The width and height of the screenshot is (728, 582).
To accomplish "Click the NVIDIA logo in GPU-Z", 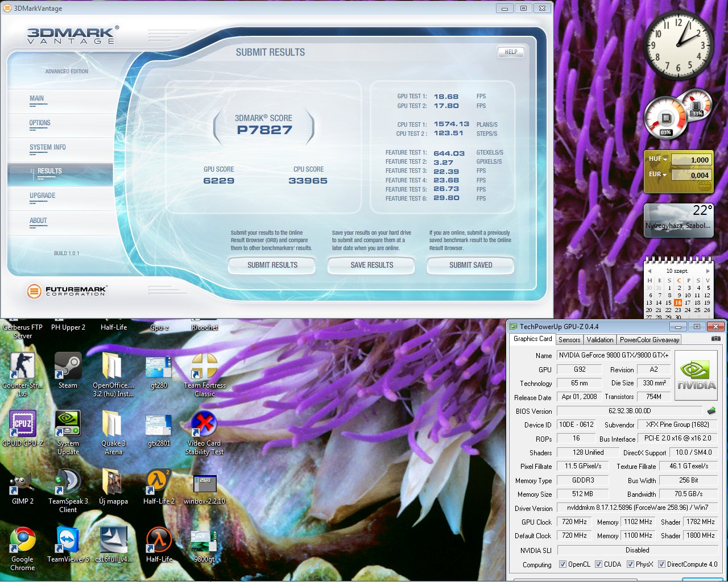I will [697, 375].
